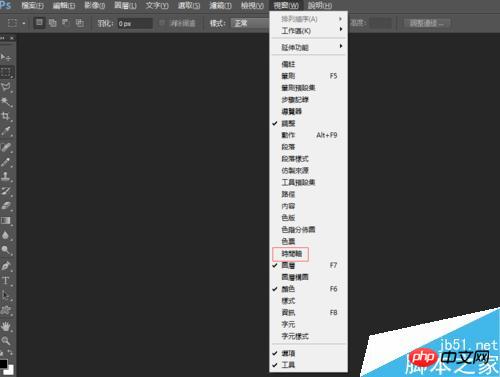Click the Subtract from Selection icon
Image resolution: width=500 pixels, height=377 pixels.
65,23
